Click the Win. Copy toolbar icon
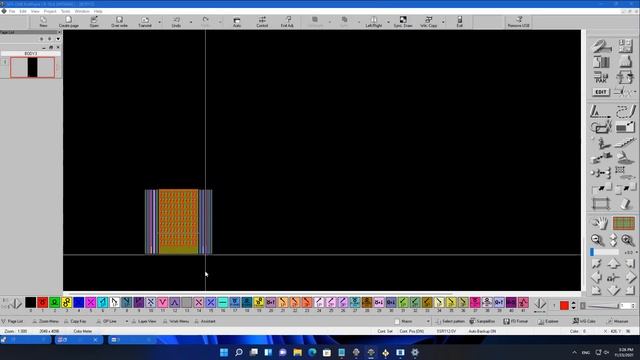640x360 pixels. [x=429, y=22]
